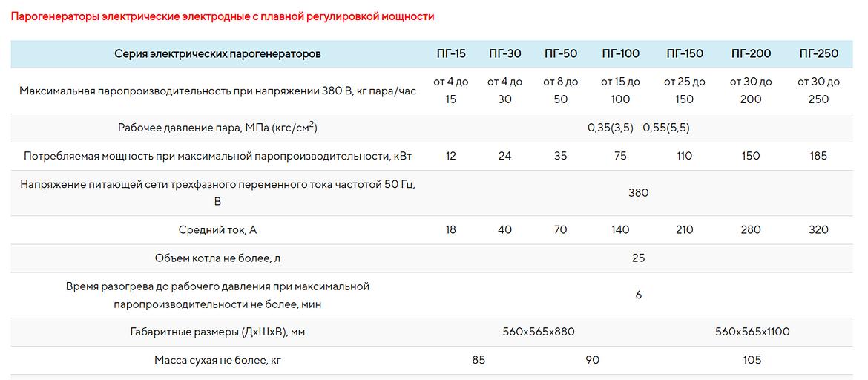The image size is (868, 380).
Task: Click the 'Средний ток, А' row label
Action: point(217,230)
